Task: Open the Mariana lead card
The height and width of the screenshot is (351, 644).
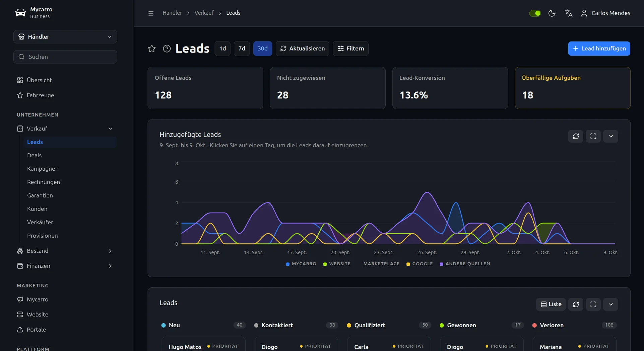Action: (x=574, y=345)
